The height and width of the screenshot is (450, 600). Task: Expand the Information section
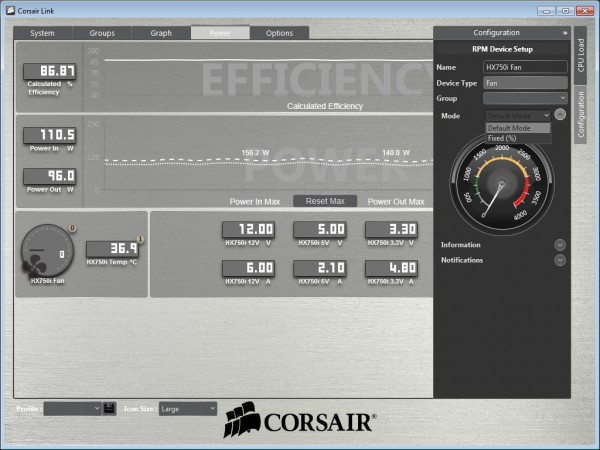pos(560,245)
